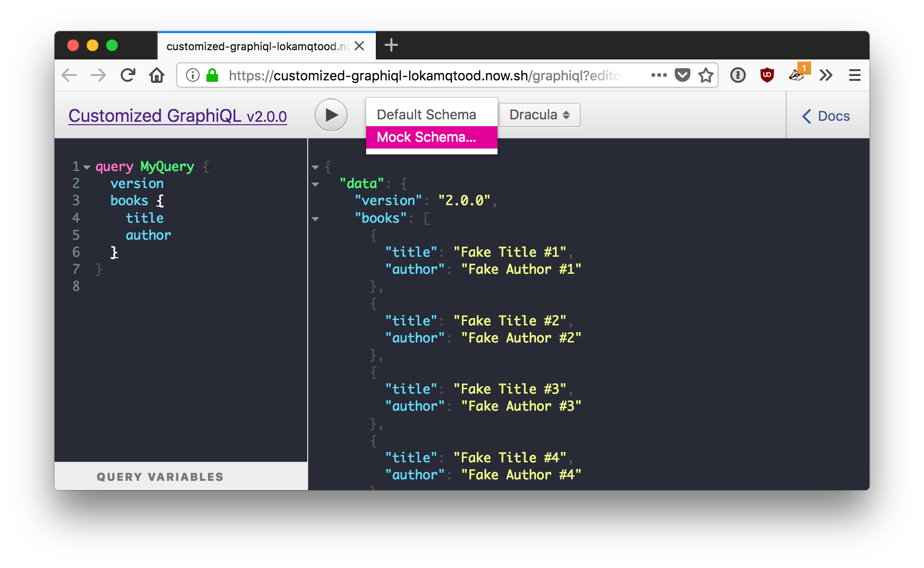This screenshot has height=568, width=924.
Task: Place cursor on empty line 8
Action: click(x=195, y=286)
